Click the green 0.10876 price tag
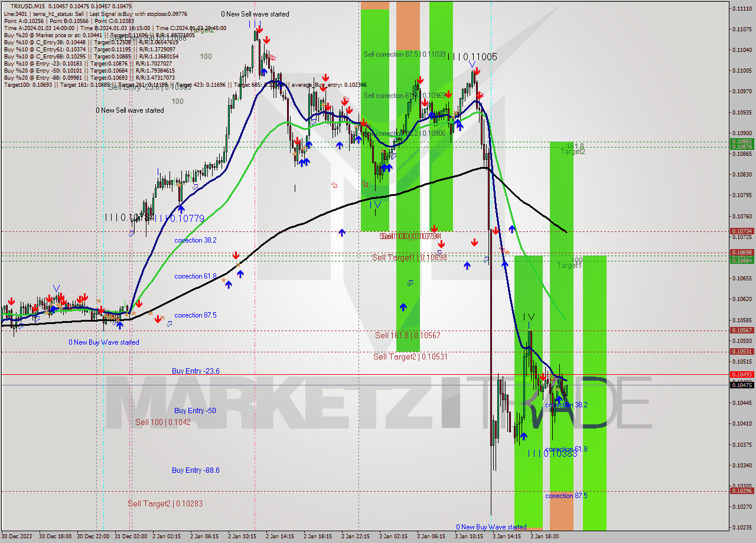The image size is (756, 543). [x=742, y=146]
